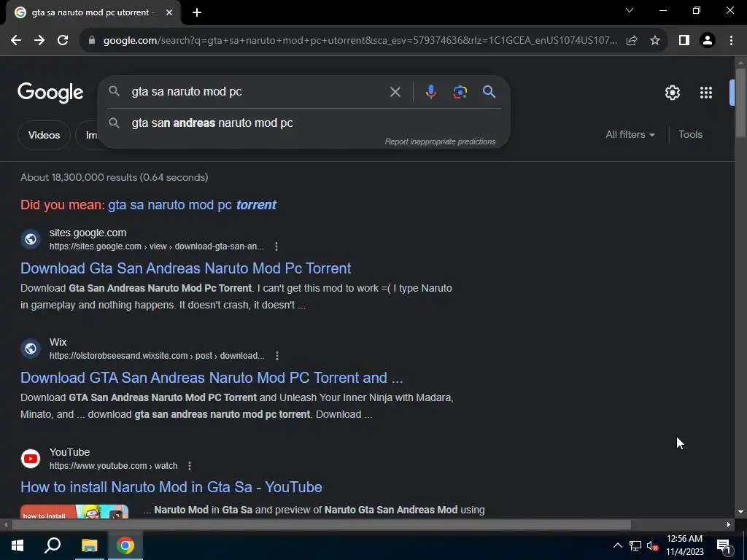Viewport: 747px width, 560px height.
Task: Select suggestion gta san andreas naruto mod pc
Action: click(x=303, y=122)
